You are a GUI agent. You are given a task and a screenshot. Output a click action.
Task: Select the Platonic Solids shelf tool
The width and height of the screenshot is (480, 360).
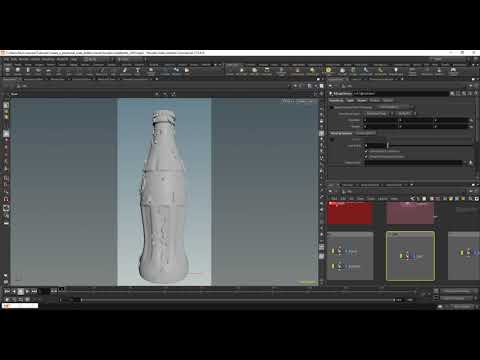pyautogui.click(x=151, y=71)
